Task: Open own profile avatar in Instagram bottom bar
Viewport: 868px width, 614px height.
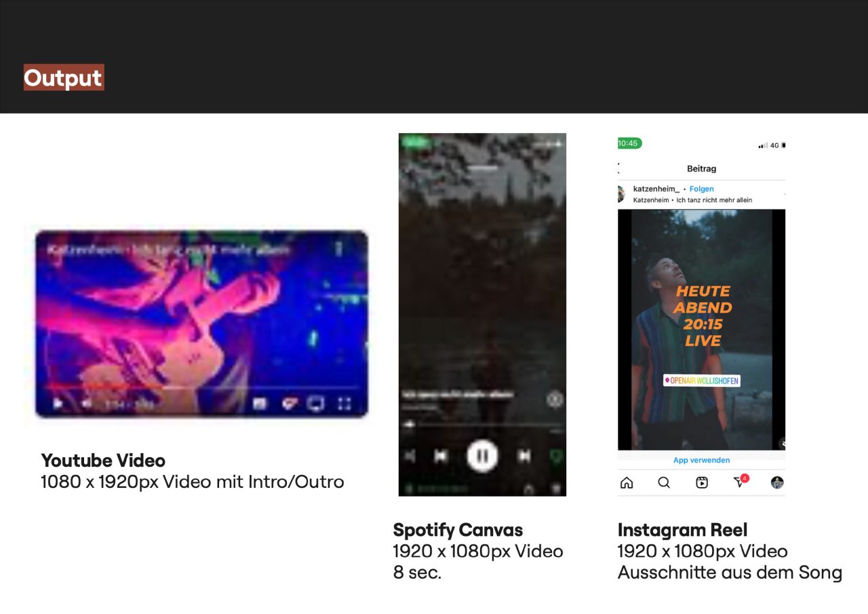Action: pyautogui.click(x=777, y=482)
